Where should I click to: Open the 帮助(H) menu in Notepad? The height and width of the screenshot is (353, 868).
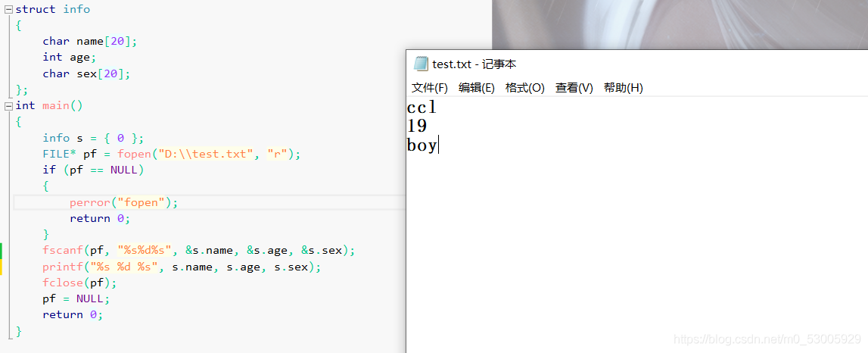coord(624,88)
